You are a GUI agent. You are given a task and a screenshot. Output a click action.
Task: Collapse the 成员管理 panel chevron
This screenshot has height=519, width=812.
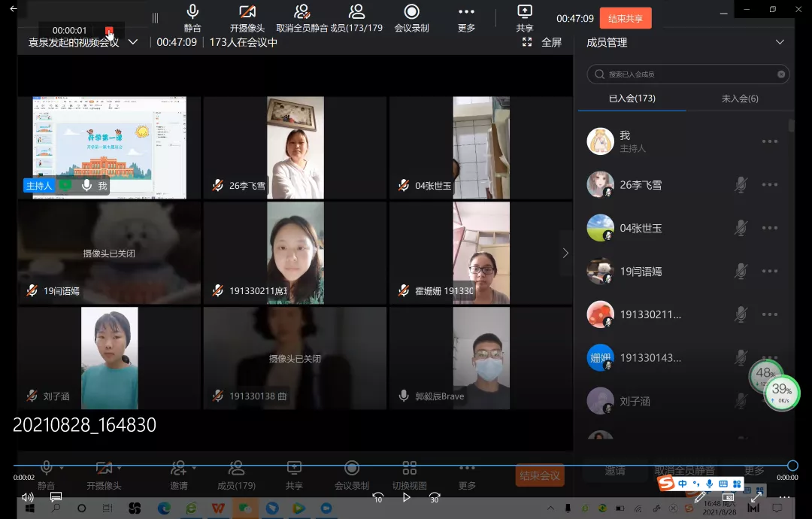click(x=780, y=43)
